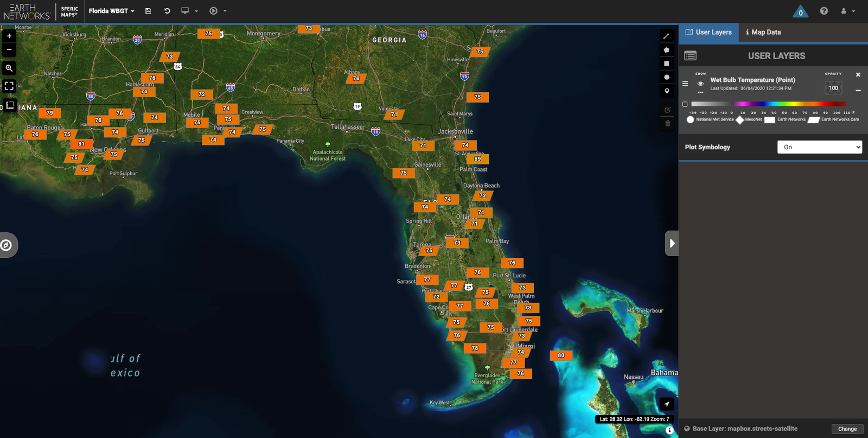Open the map info icon at bottom

tap(669, 430)
